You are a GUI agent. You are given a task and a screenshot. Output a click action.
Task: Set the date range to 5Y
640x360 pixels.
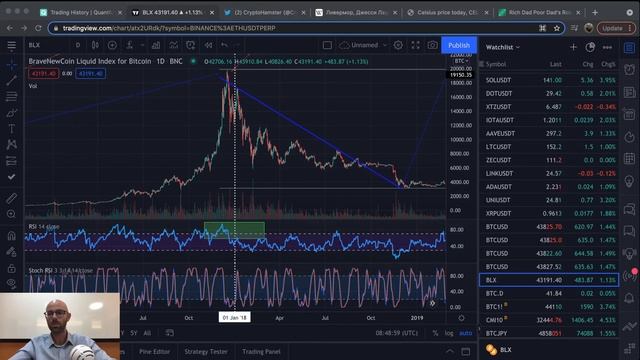coord(133,333)
